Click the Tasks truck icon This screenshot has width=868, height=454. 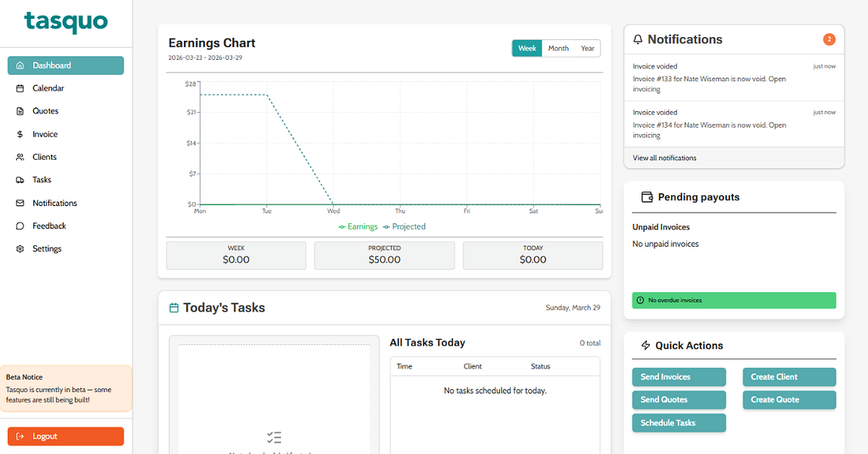coord(20,180)
